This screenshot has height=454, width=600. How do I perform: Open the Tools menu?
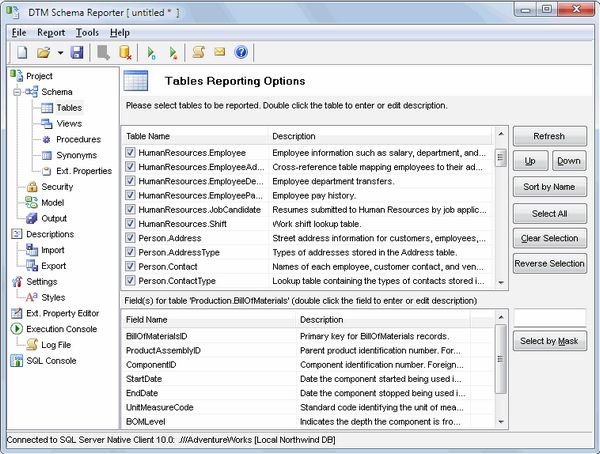click(x=87, y=33)
